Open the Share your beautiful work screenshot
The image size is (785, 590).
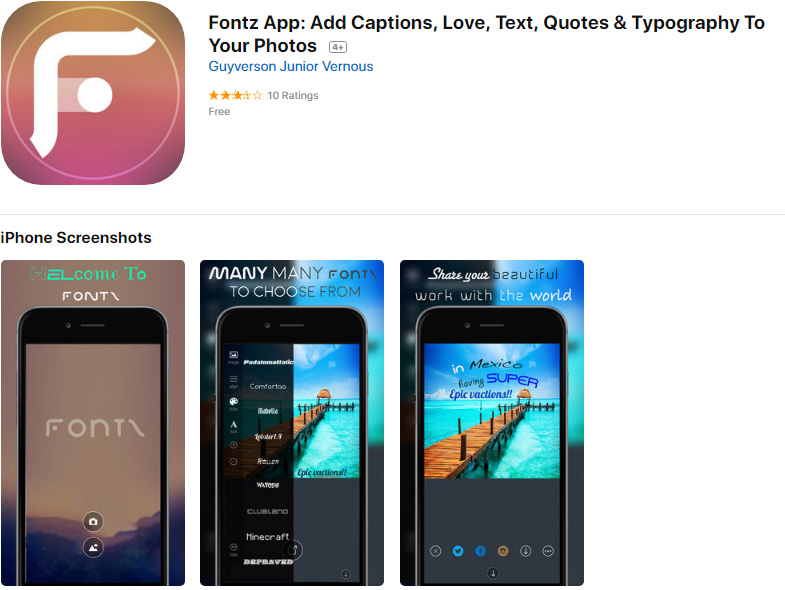(492, 423)
